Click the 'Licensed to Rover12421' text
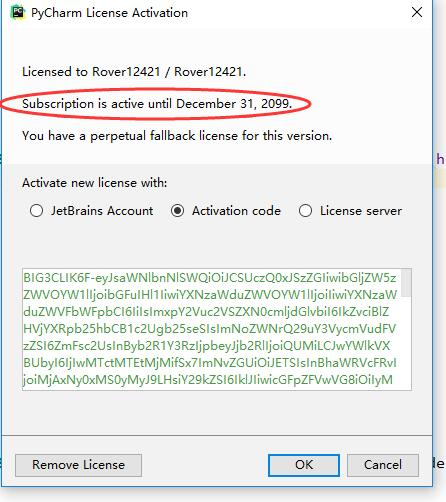 pos(134,72)
